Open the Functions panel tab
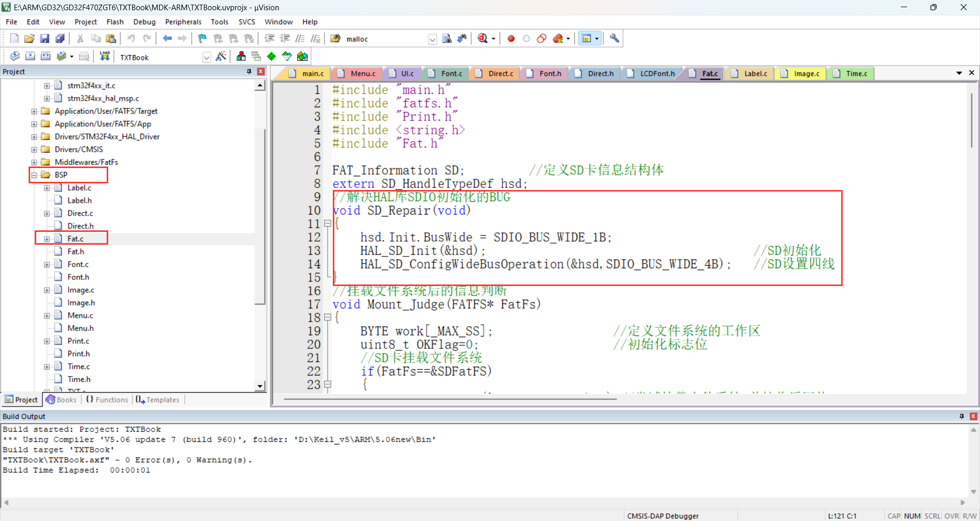Viewport: 980px width, 521px height. pyautogui.click(x=107, y=399)
